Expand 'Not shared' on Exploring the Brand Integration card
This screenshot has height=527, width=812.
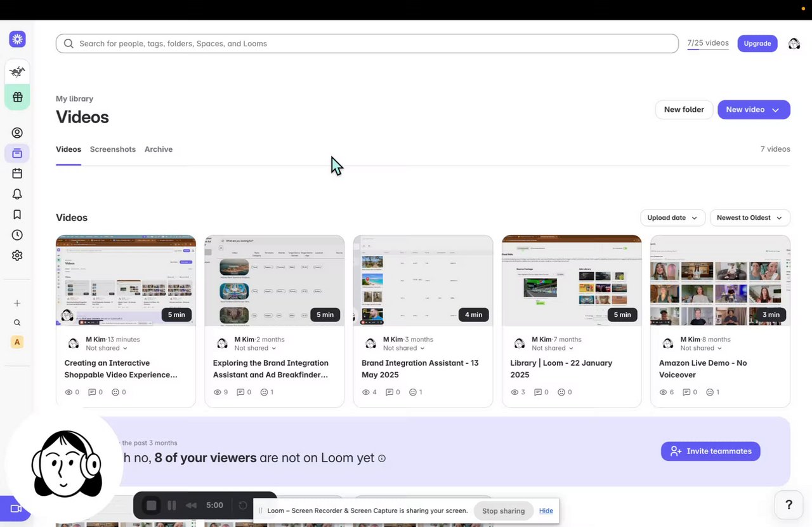[256, 348]
